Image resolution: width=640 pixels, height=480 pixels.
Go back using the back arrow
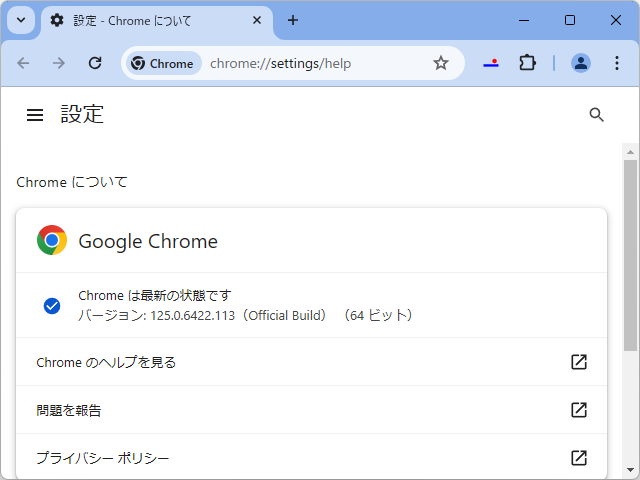[23, 63]
